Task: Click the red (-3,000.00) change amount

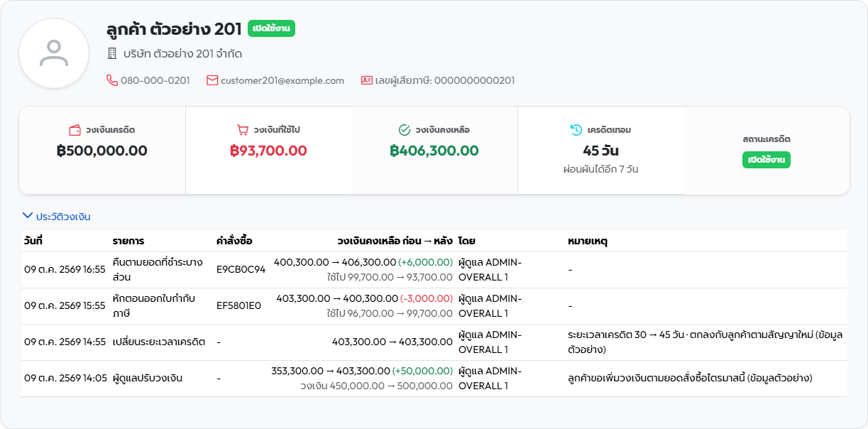Action: [427, 298]
